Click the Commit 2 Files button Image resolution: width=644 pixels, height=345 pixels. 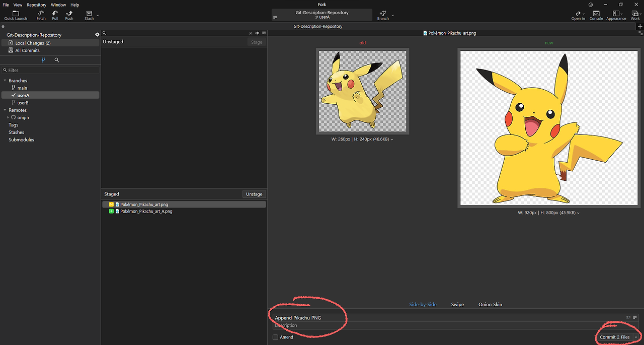[x=614, y=337]
